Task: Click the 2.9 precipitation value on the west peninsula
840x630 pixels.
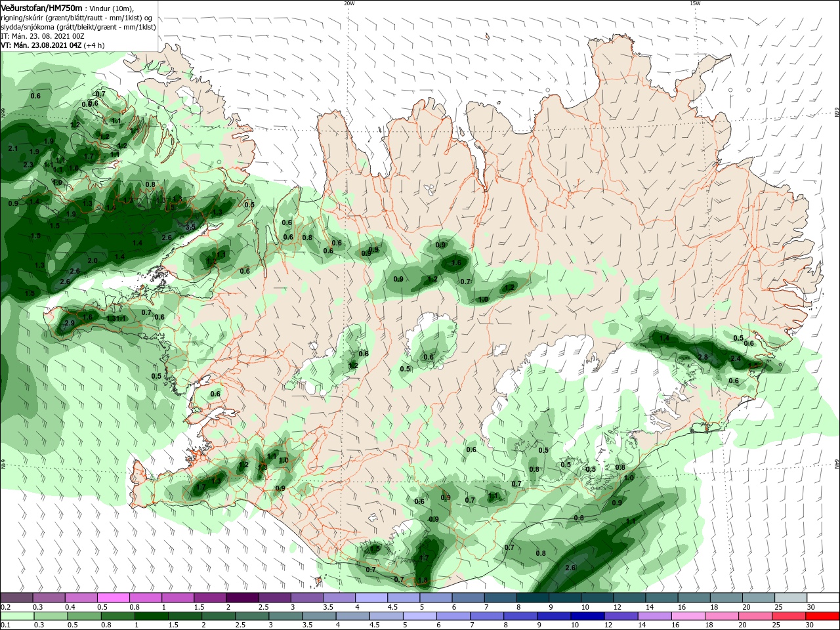Action: 70,322
